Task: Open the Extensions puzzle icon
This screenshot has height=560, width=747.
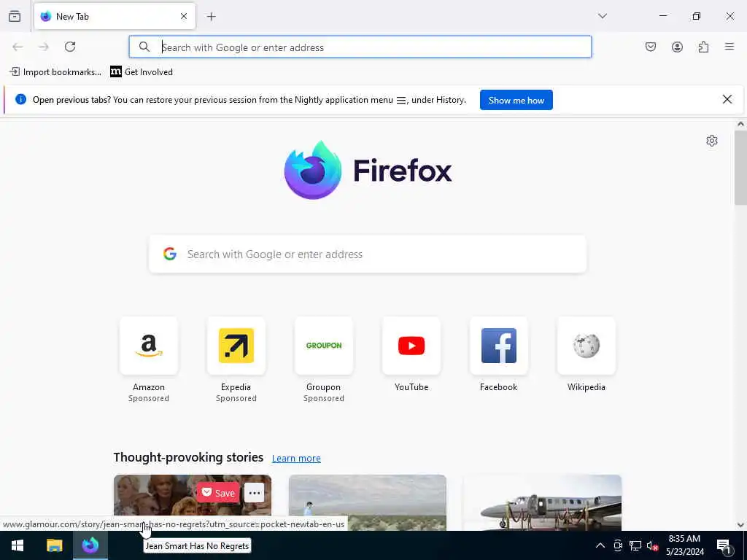Action: [703, 47]
